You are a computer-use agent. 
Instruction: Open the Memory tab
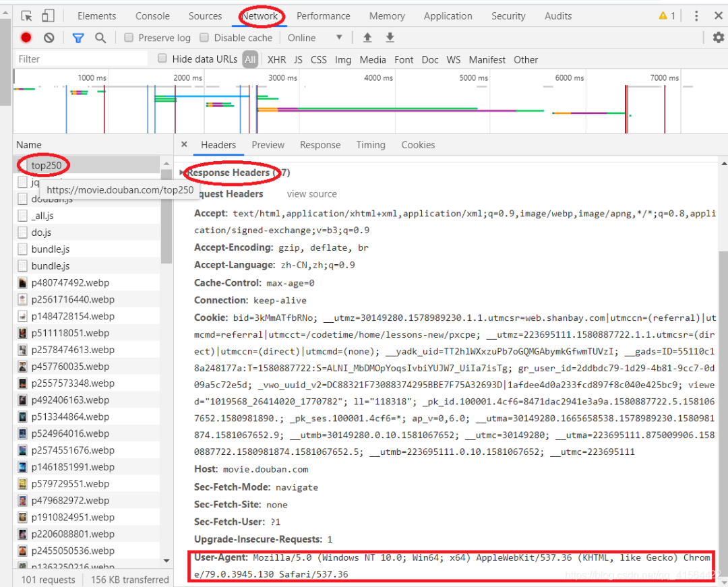(387, 16)
